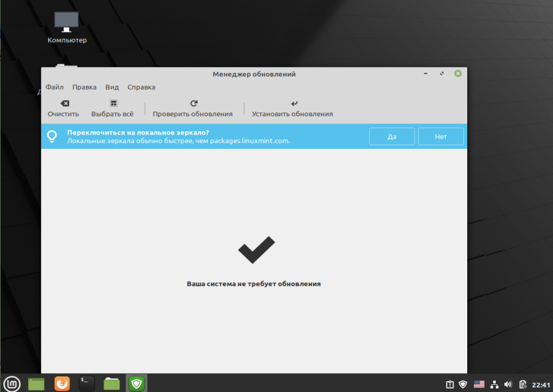Image resolution: width=553 pixels, height=392 pixels.
Task: Open the network connection tray icon
Action: tap(495, 384)
